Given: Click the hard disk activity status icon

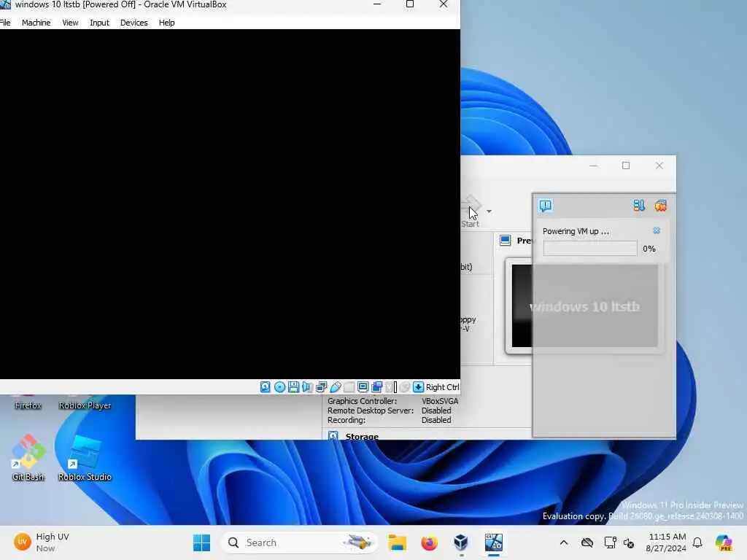Looking at the screenshot, I should pos(266,387).
